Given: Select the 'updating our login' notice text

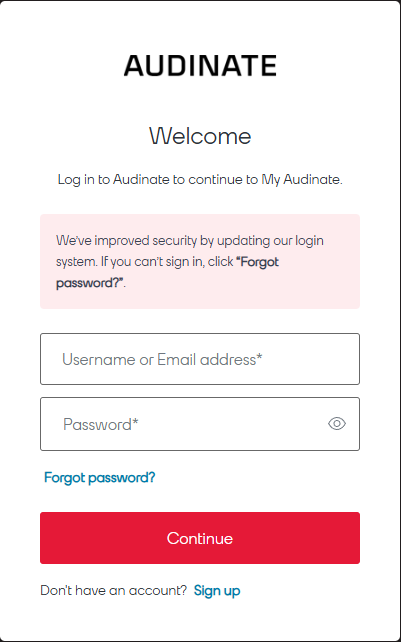Looking at the screenshot, I should (270, 240).
